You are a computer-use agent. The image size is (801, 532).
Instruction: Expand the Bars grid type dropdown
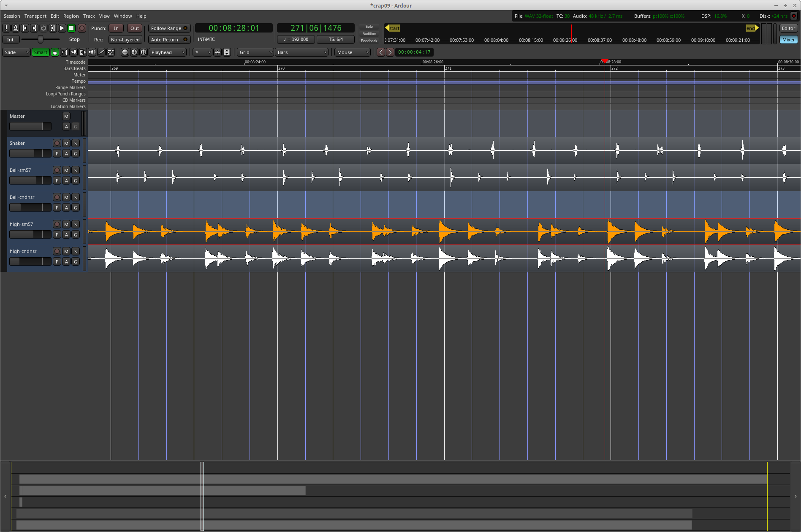pos(301,52)
